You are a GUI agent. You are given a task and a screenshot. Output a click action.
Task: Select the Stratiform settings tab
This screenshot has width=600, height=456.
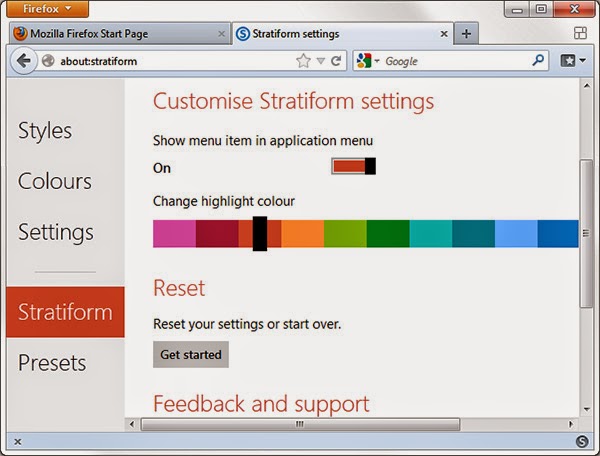click(343, 34)
